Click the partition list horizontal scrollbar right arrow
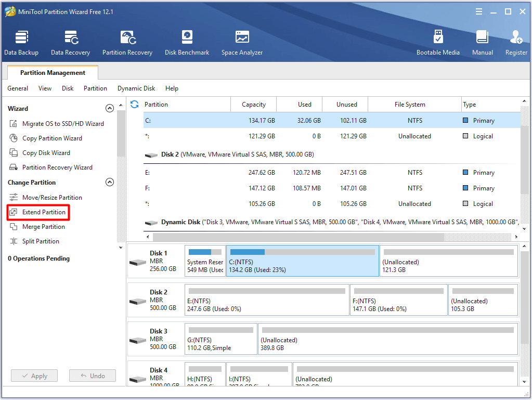The height and width of the screenshot is (400, 532). coord(516,237)
